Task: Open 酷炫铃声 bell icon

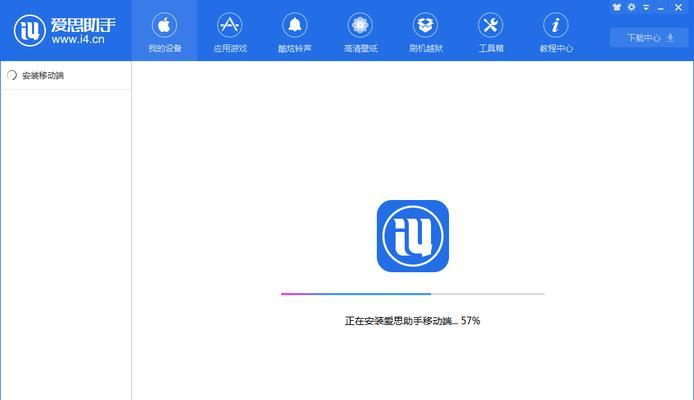Action: point(295,25)
